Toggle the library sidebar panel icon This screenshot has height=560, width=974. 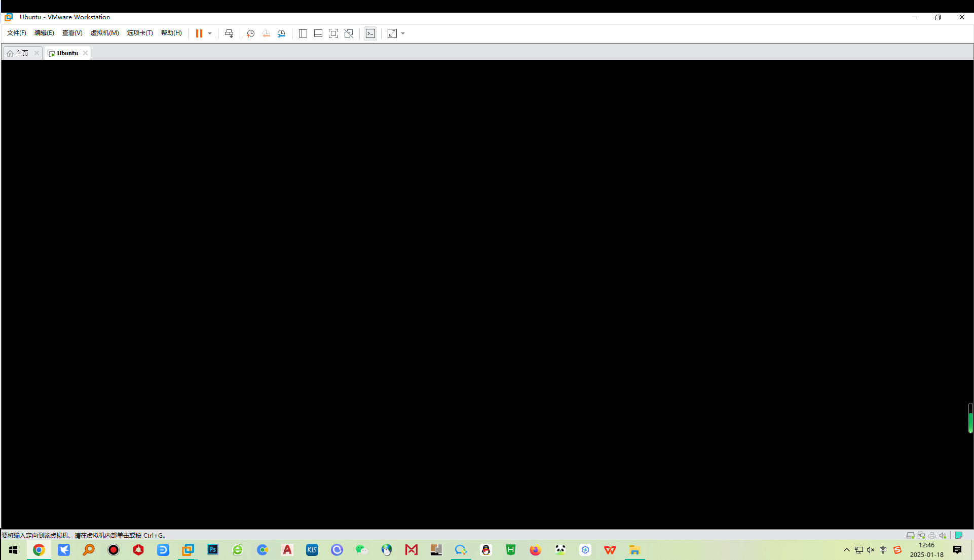(x=303, y=33)
